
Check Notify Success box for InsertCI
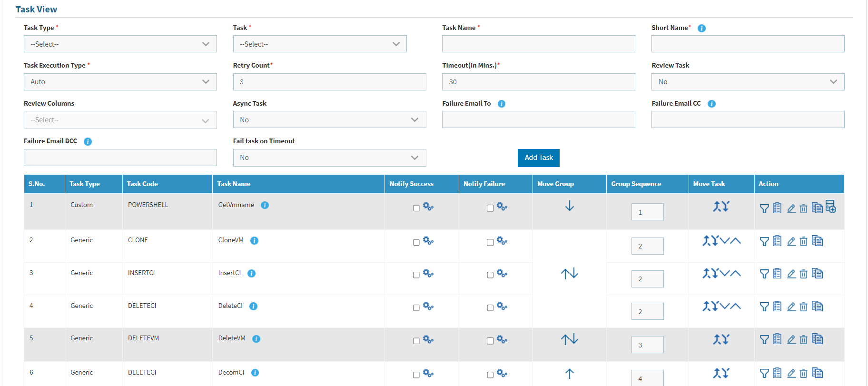coord(416,275)
